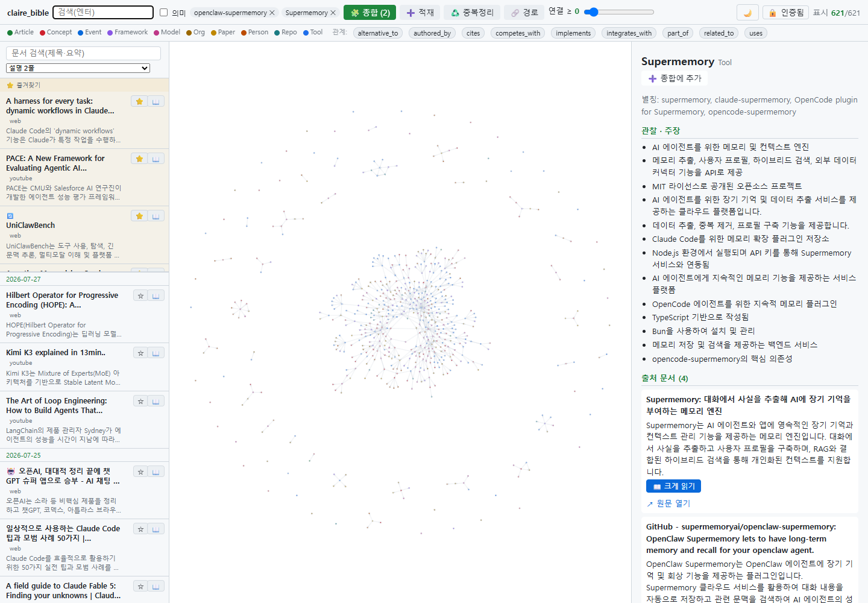Toggle Paper node type filter

tap(223, 33)
